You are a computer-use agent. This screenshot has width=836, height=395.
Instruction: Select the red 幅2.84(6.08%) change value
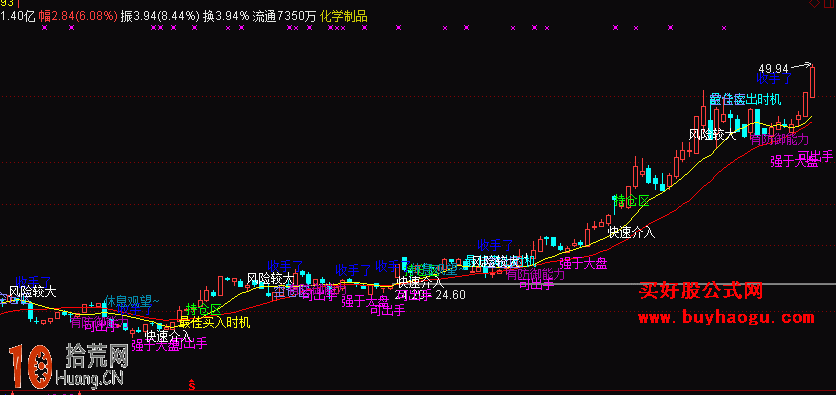coord(78,16)
